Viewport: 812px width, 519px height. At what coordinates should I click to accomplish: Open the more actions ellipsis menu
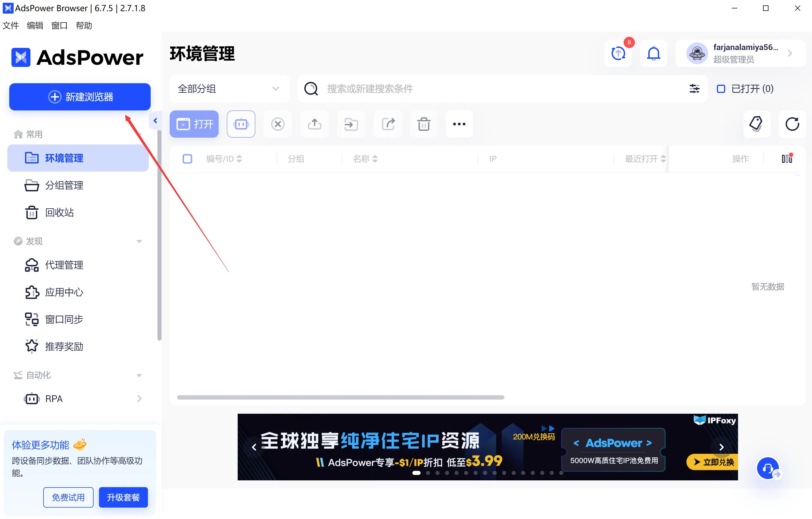[459, 124]
